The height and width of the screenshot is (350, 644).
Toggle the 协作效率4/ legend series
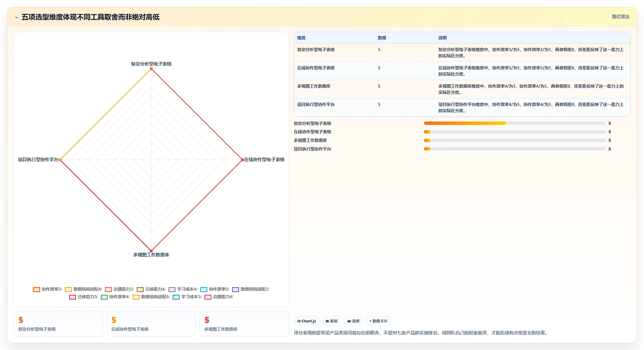pos(115,297)
